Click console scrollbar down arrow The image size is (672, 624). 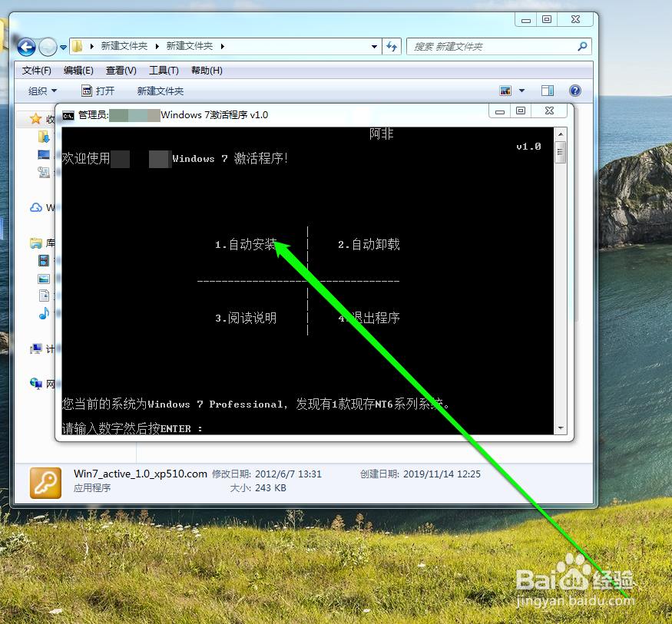[561, 428]
